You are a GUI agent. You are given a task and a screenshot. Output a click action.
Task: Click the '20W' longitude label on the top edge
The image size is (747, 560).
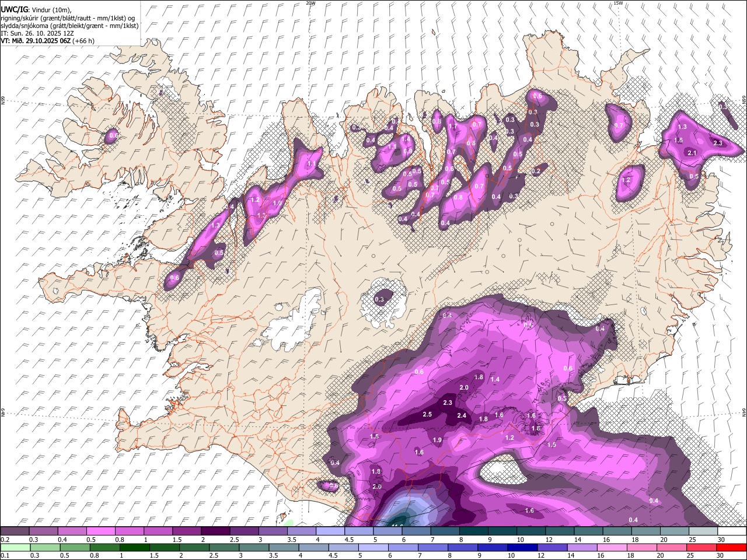(x=310, y=3)
